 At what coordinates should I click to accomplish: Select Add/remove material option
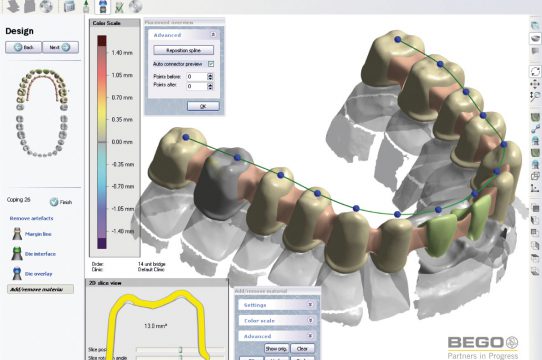pyautogui.click(x=40, y=289)
